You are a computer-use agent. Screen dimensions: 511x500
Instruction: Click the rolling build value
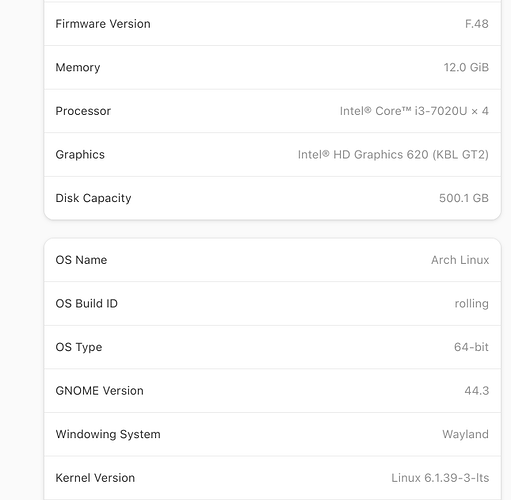[x=472, y=304]
